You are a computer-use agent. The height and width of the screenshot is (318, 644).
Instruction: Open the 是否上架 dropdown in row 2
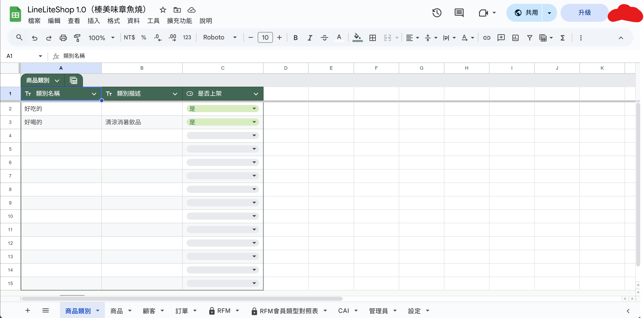click(x=254, y=109)
